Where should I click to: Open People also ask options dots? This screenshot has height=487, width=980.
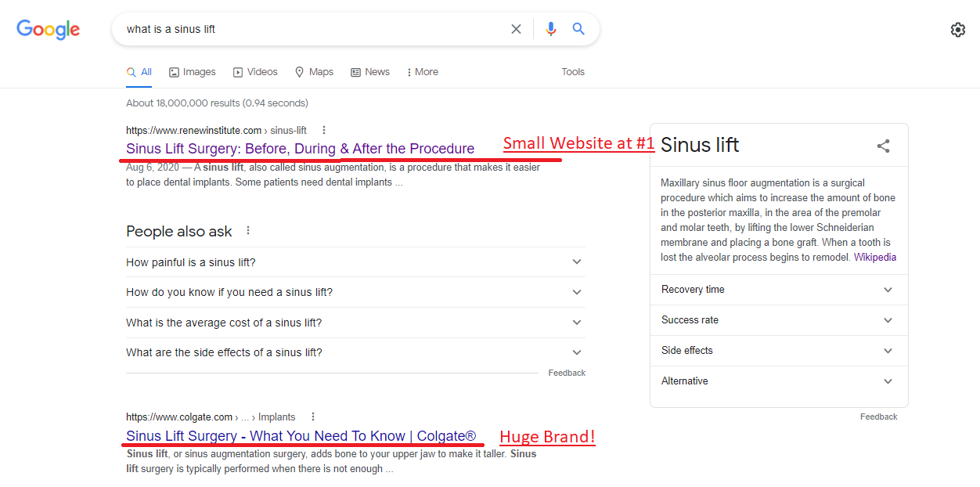[248, 231]
